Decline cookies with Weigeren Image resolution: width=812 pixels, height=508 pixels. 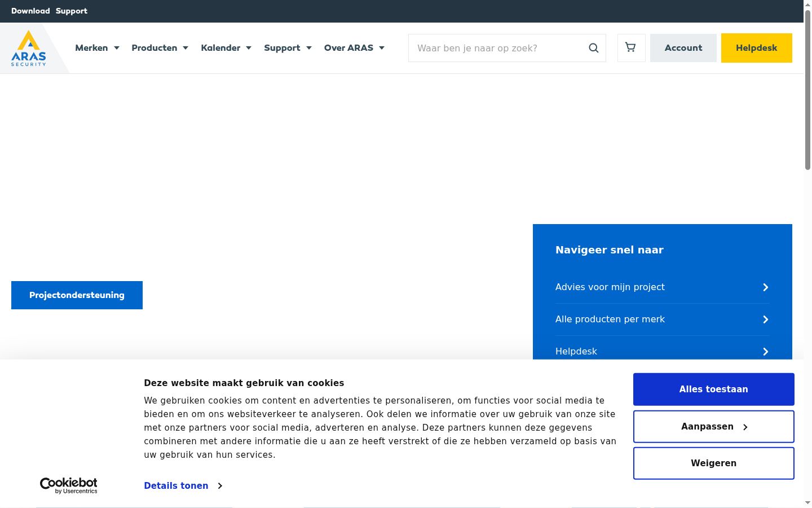coord(714,463)
